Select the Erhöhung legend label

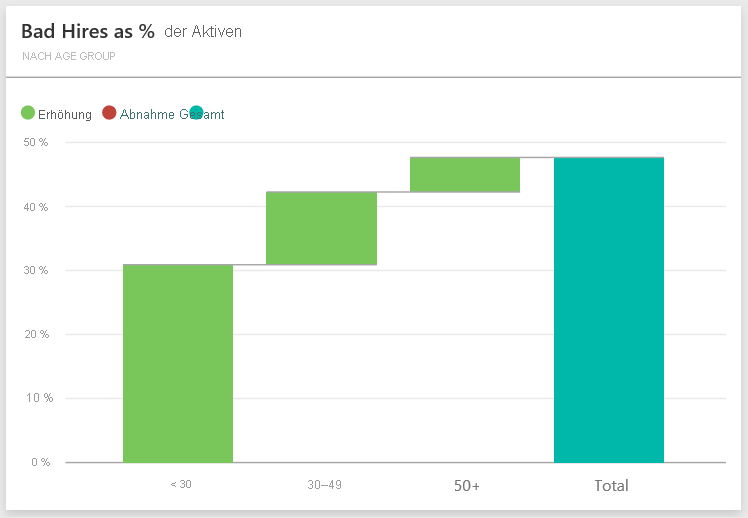click(64, 115)
